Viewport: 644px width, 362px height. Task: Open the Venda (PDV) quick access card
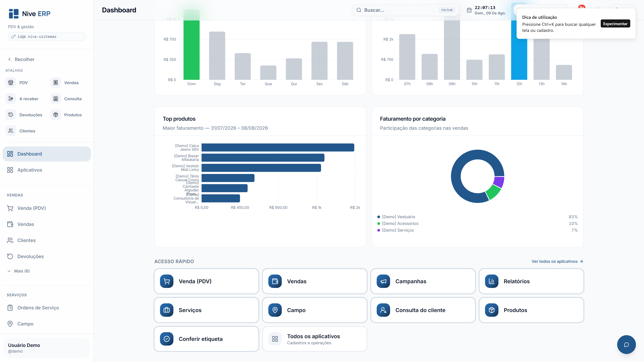(206, 281)
